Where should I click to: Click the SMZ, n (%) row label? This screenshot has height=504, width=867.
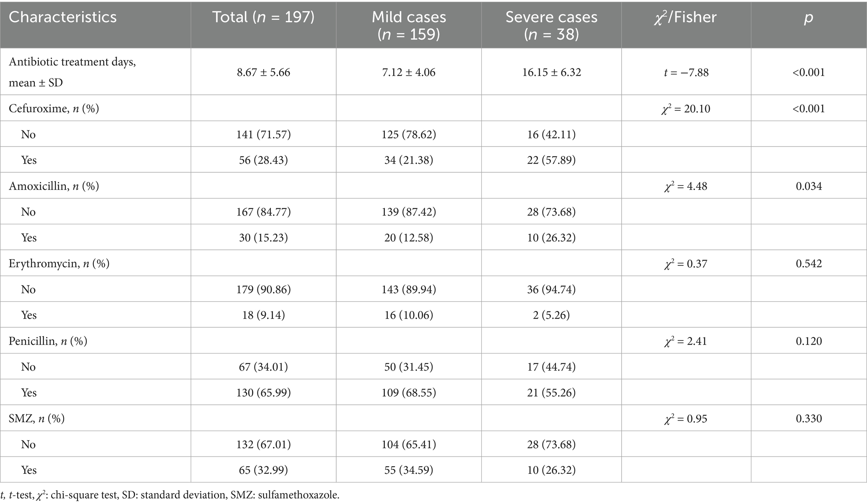[x=37, y=418]
